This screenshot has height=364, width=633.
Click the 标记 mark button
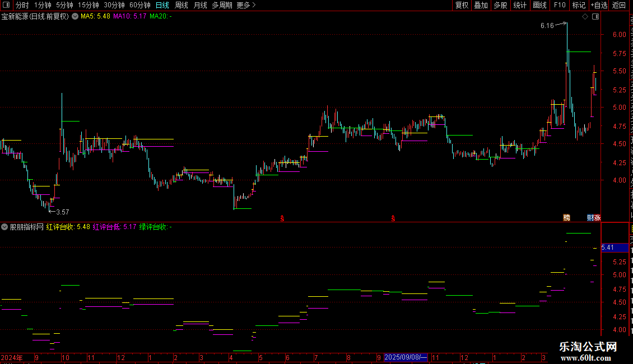coord(579,5)
